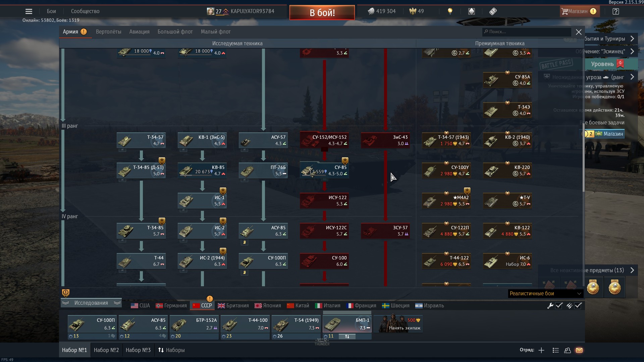644x362 pixels.
Task: Open the Наборы presets menu
Action: 171,350
